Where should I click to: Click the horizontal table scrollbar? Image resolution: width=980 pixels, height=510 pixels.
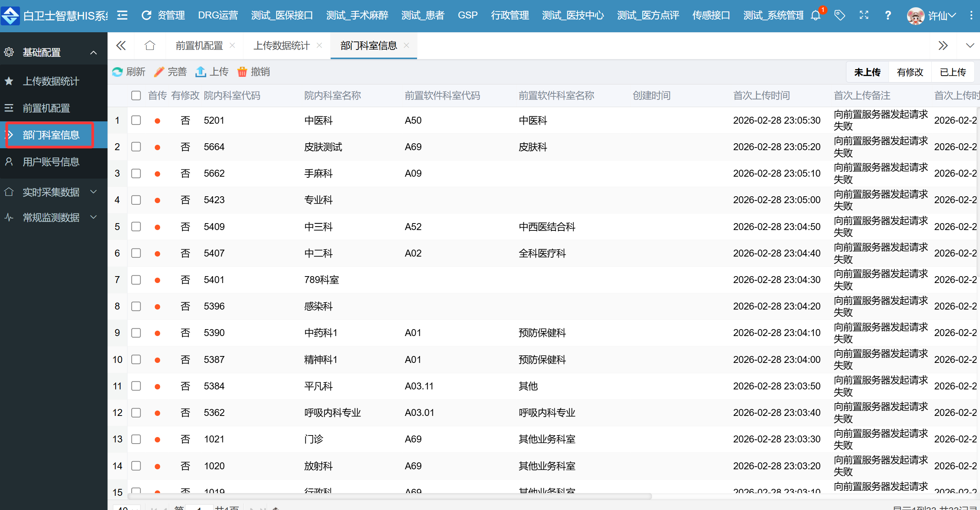pos(390,496)
